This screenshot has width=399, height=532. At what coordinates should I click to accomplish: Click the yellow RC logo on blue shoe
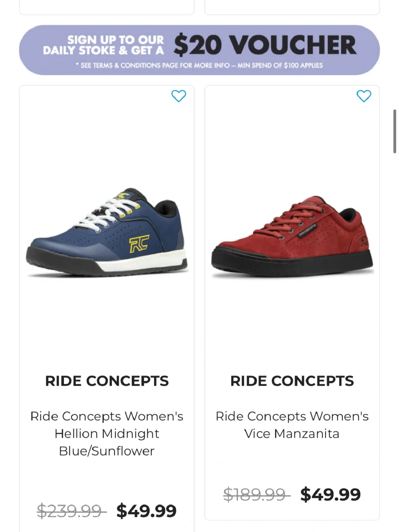(x=139, y=244)
